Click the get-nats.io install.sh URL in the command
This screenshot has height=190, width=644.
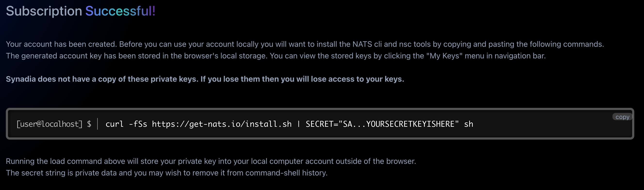pos(222,124)
